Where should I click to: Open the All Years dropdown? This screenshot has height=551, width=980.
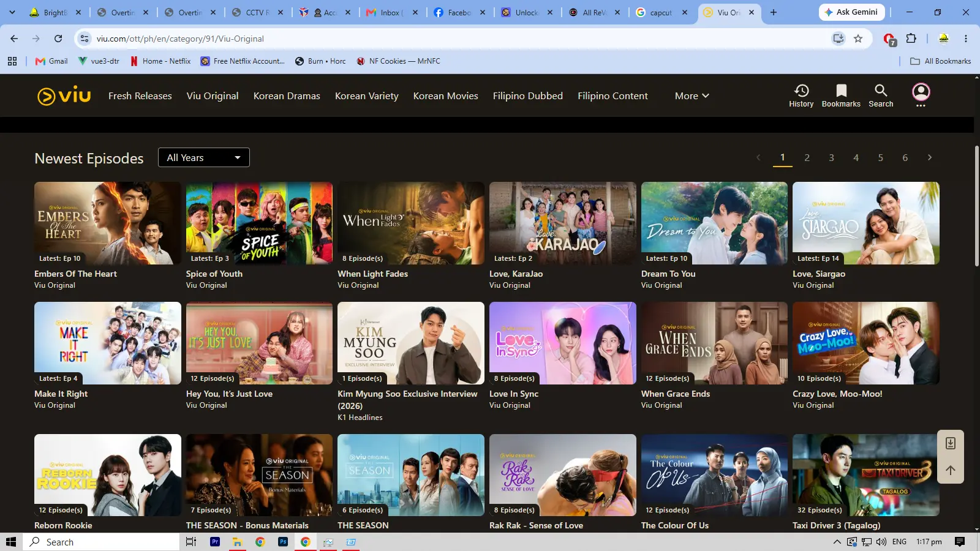click(x=204, y=157)
